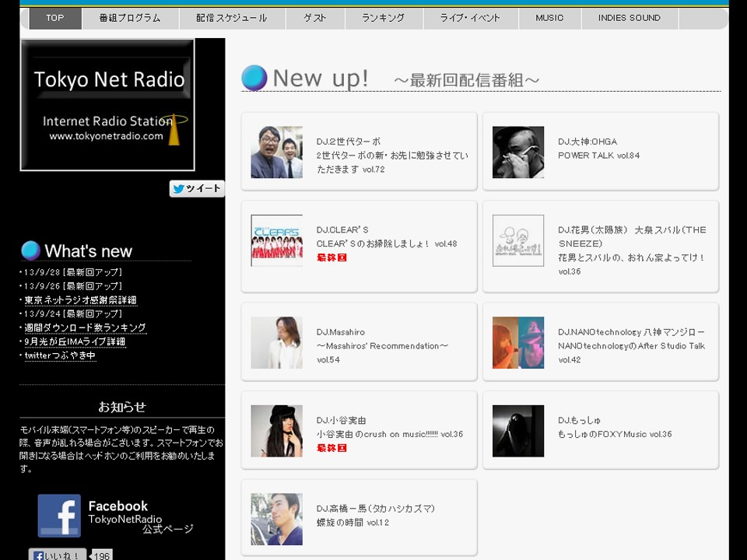The width and height of the screenshot is (747, 560).
Task: Open the Facebook official page icon
Action: 59,516
